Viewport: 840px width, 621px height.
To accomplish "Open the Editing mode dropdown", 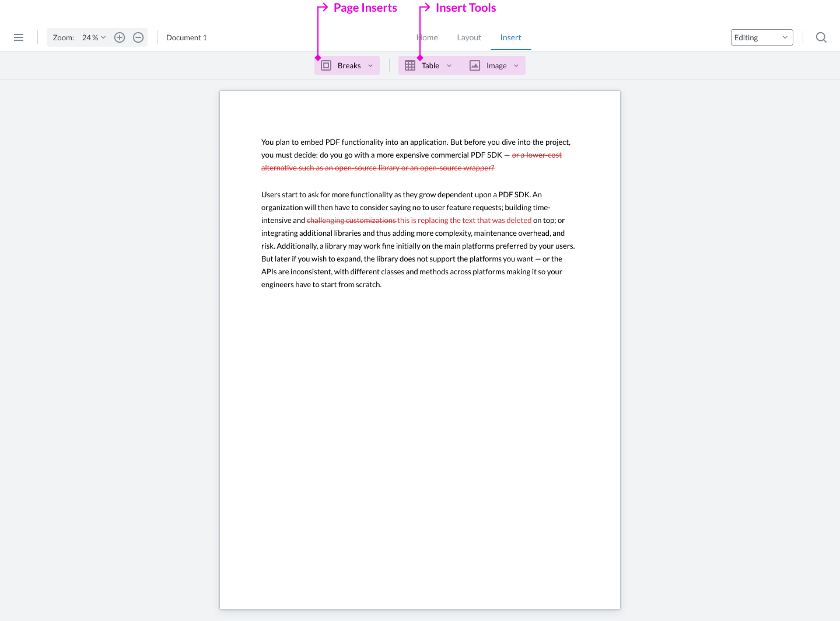I will (x=762, y=37).
